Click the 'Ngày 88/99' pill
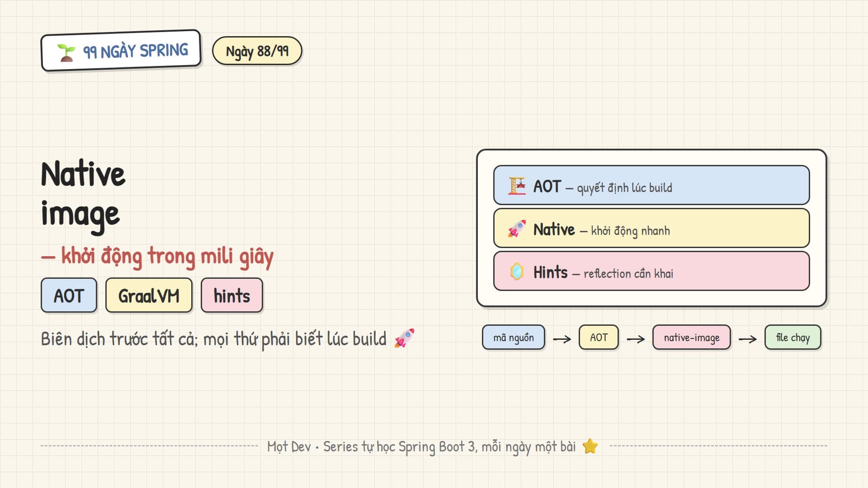This screenshot has width=868, height=488. 257,51
